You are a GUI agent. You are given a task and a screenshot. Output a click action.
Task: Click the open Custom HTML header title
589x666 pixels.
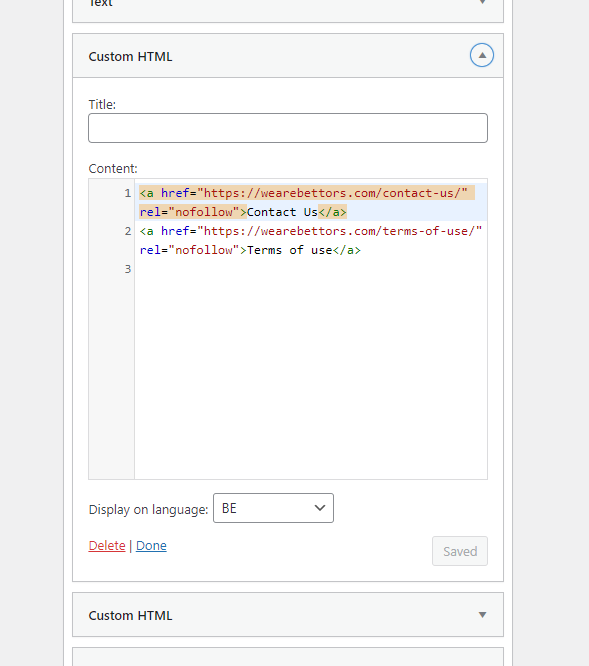130,56
